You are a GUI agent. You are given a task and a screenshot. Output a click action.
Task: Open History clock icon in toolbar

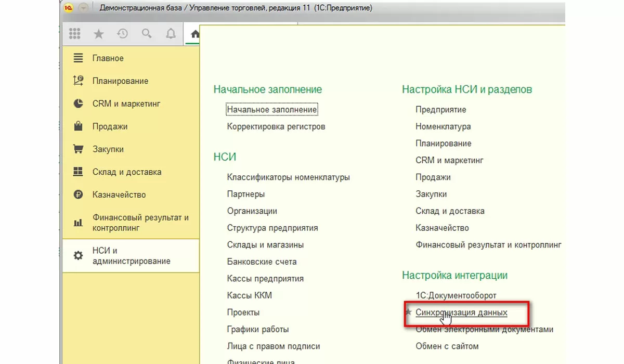pyautogui.click(x=123, y=34)
